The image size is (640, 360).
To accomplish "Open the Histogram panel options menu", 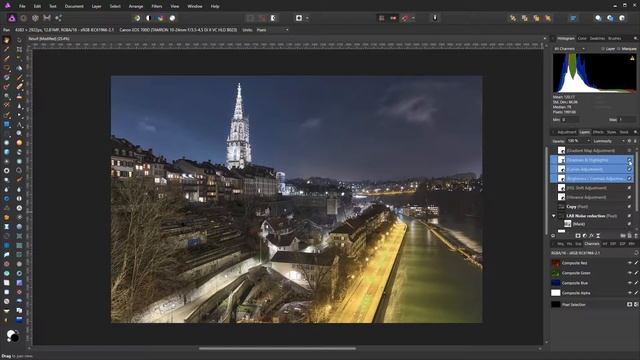I will [635, 38].
